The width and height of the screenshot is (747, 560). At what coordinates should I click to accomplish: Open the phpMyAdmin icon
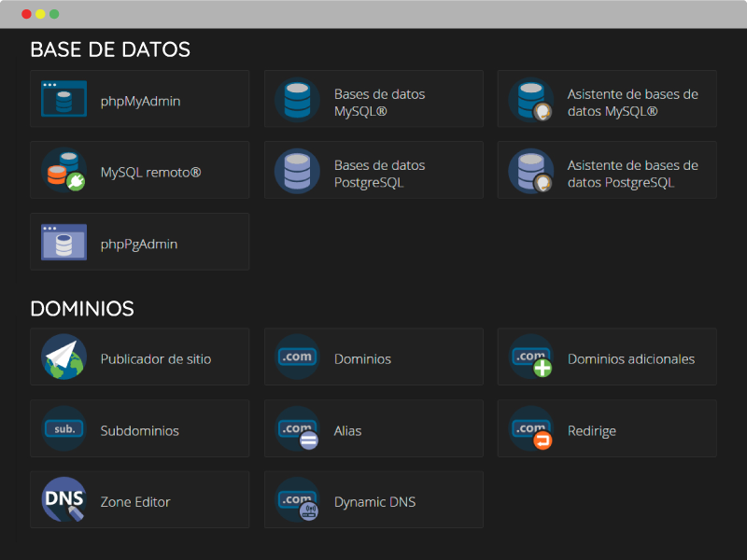[63, 99]
